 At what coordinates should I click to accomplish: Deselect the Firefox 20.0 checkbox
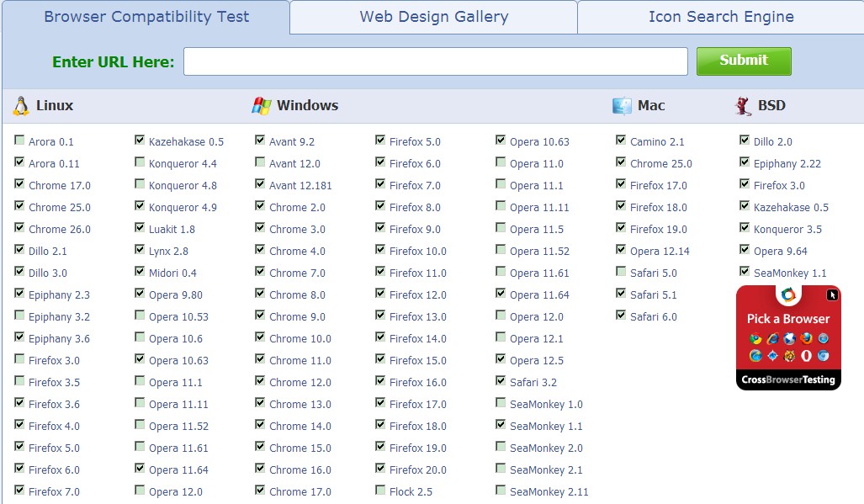click(380, 468)
